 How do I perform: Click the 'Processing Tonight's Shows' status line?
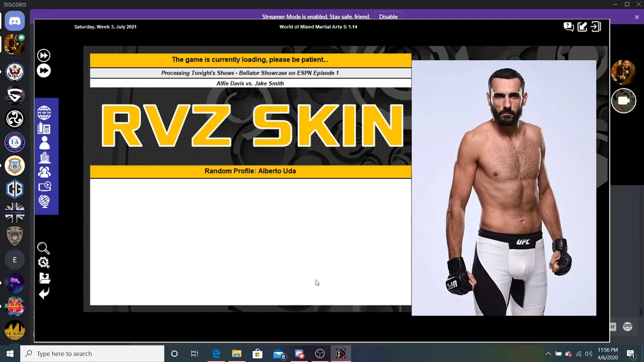pos(250,73)
